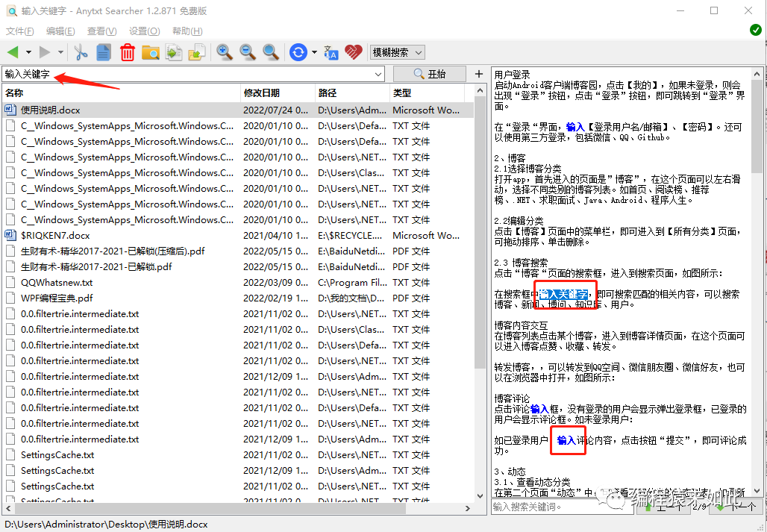The image size is (767, 532).
Task: Click the 输入搜索关键词 preview search field
Action: point(563,507)
